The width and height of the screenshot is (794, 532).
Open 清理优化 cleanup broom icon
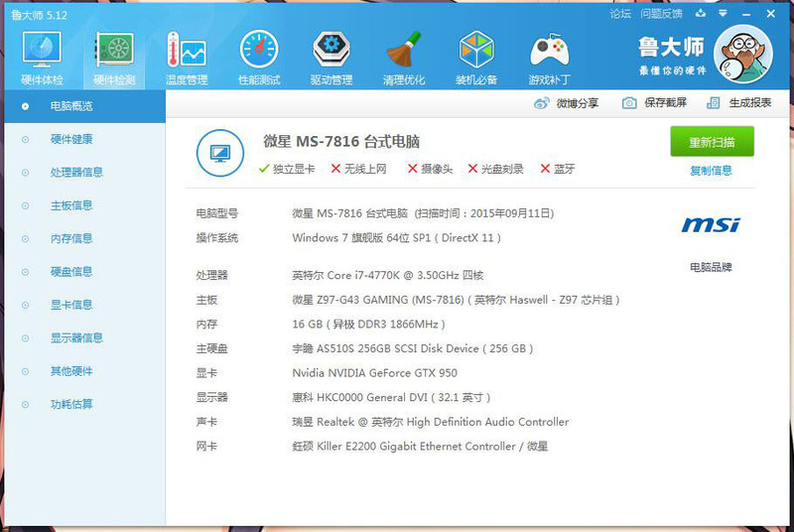[x=404, y=58]
